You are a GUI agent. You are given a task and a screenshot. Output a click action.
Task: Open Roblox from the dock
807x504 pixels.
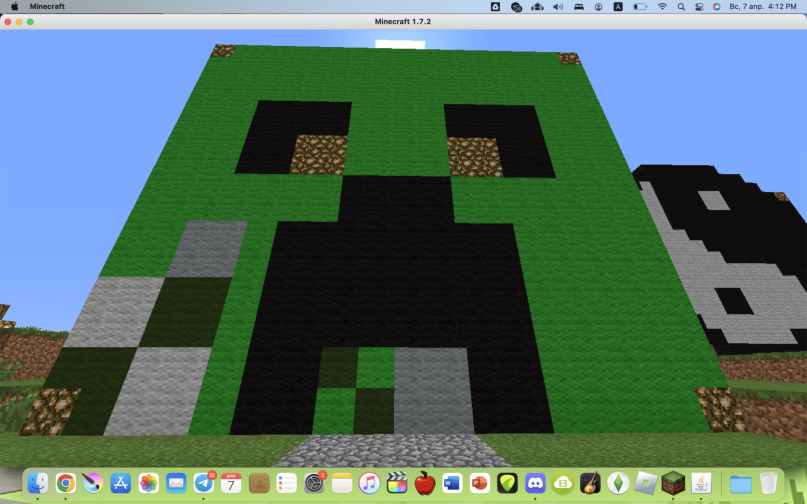point(645,483)
